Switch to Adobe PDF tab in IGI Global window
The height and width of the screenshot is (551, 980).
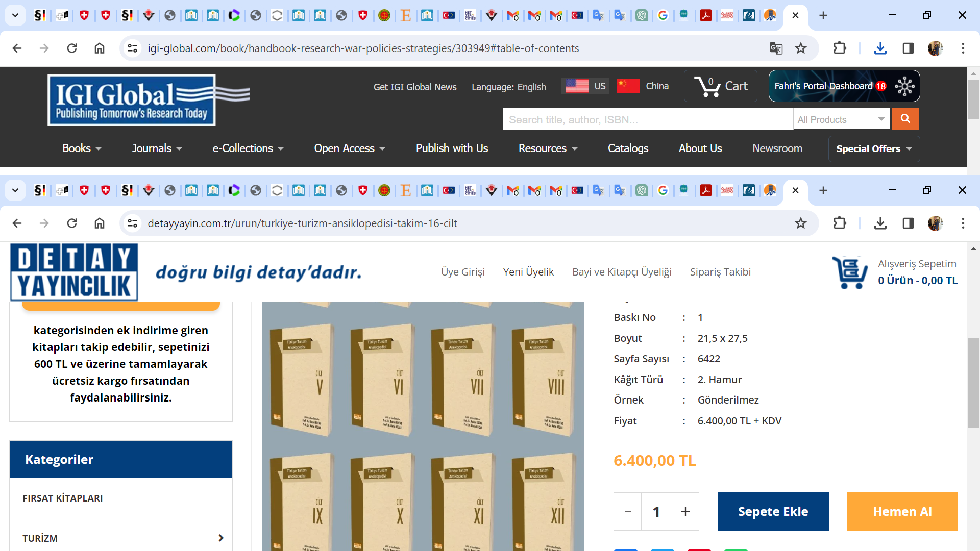tap(706, 15)
